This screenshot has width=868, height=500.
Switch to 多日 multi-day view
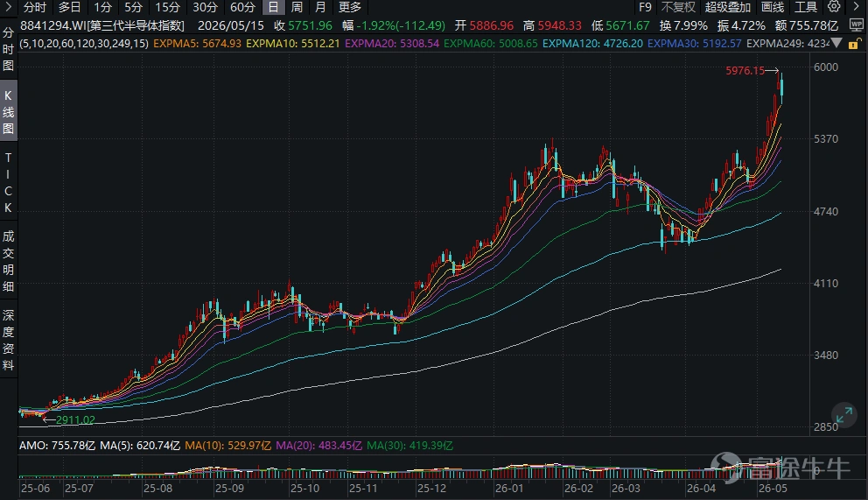pos(70,7)
